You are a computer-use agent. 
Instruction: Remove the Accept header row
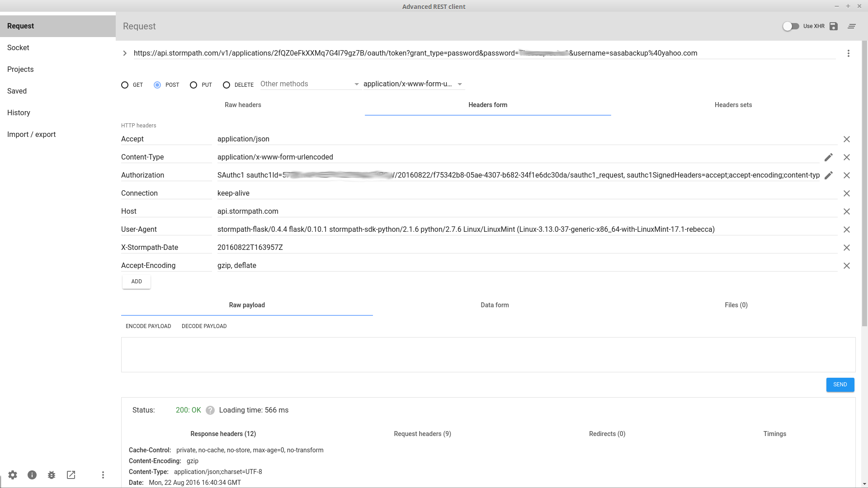(847, 139)
